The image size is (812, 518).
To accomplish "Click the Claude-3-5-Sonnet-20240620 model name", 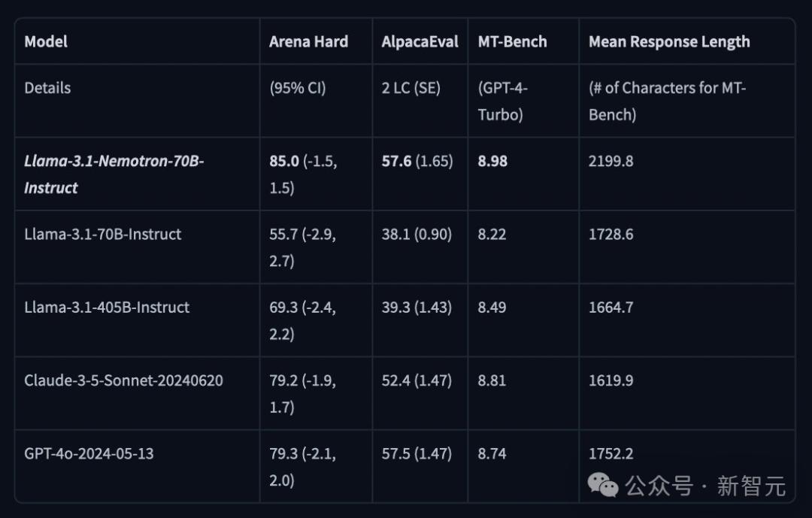I will pyautogui.click(x=123, y=380).
